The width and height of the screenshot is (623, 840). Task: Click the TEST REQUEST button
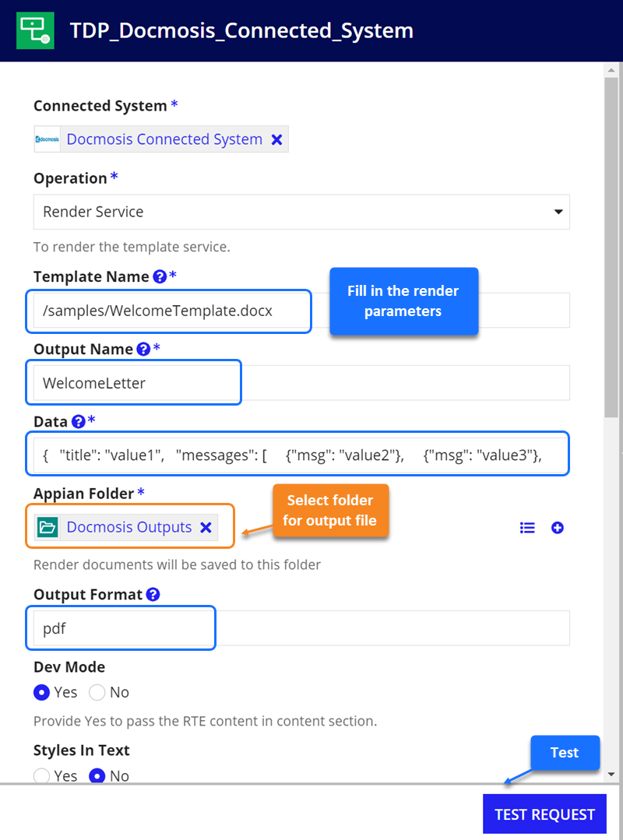[545, 814]
